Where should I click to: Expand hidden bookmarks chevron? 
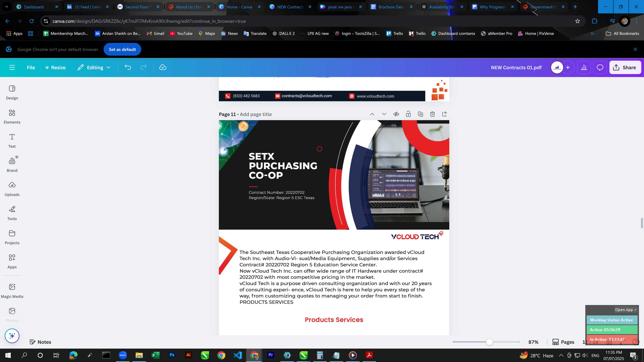(x=592, y=34)
